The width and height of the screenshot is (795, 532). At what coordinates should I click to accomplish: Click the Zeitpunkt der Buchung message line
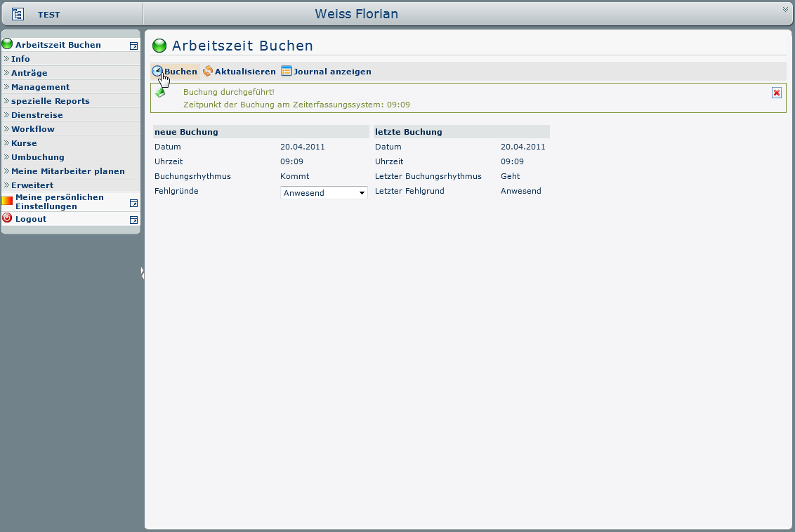(296, 105)
